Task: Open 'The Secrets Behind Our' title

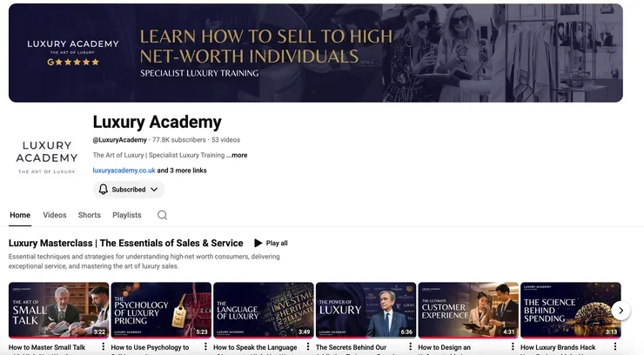Action: click(x=352, y=348)
